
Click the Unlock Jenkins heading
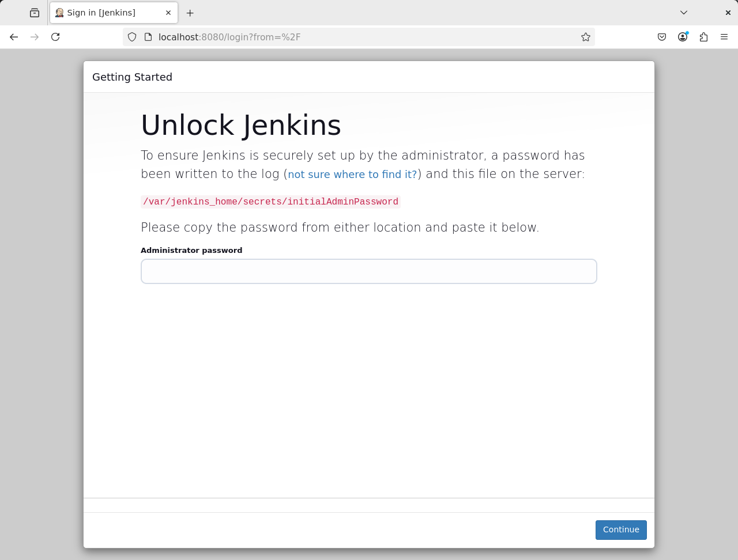click(x=241, y=125)
